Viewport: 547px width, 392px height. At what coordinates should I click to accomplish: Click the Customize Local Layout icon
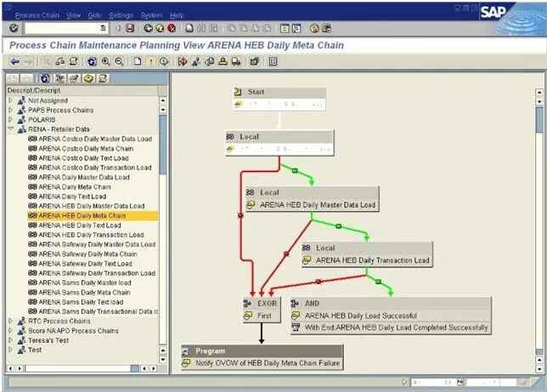[x=326, y=28]
